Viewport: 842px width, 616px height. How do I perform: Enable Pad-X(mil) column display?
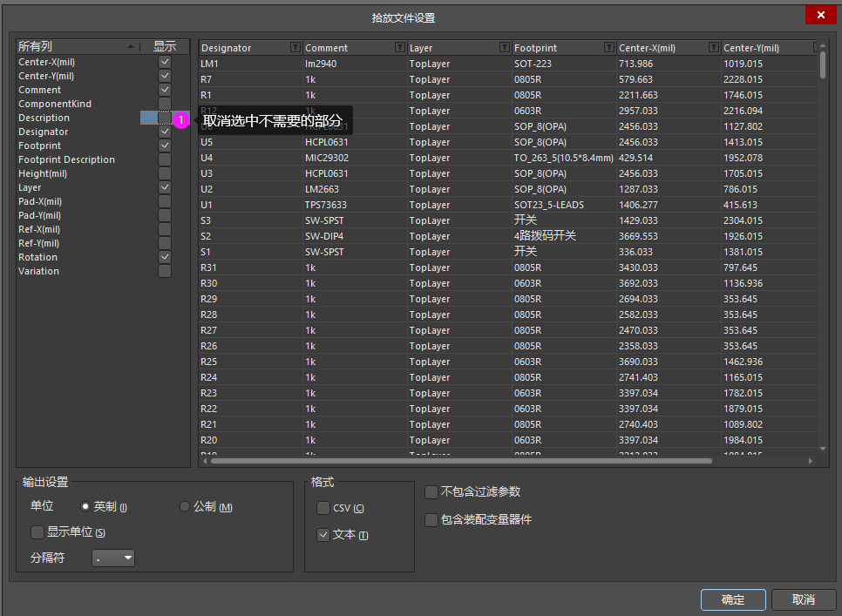click(x=164, y=201)
